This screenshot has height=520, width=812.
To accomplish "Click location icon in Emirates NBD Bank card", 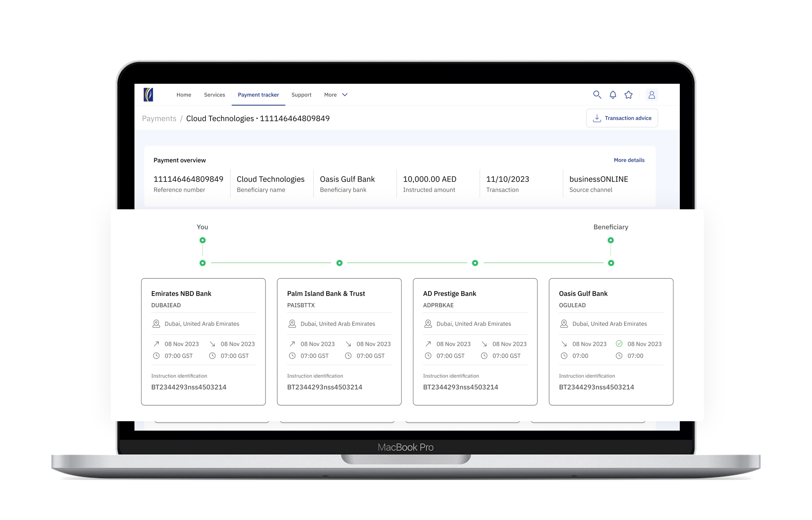I will 156,324.
